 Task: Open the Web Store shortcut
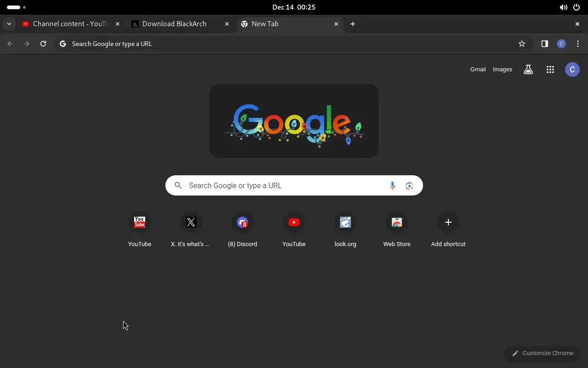pyautogui.click(x=397, y=230)
